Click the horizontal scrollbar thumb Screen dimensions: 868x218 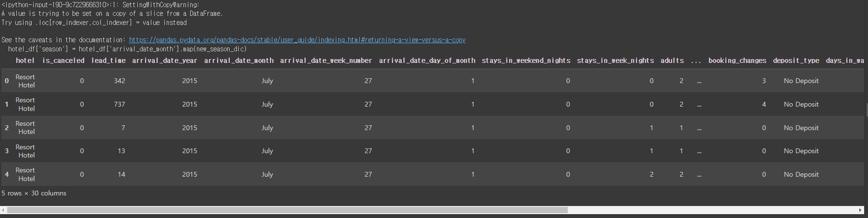(x=287, y=210)
